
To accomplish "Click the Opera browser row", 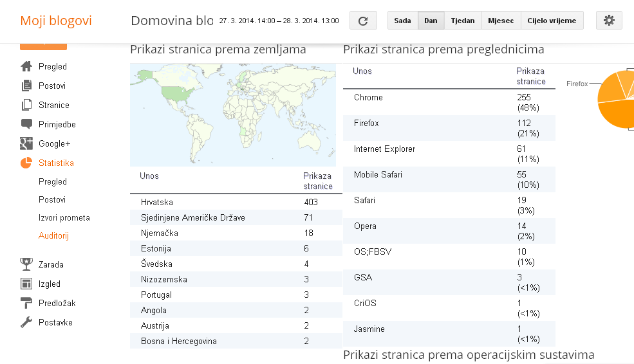I will pos(449,231).
